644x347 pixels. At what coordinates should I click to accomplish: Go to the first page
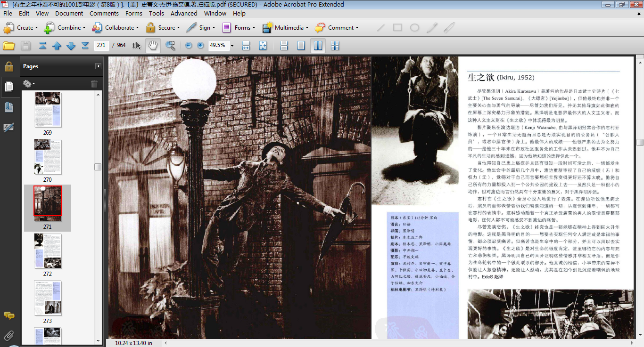43,46
